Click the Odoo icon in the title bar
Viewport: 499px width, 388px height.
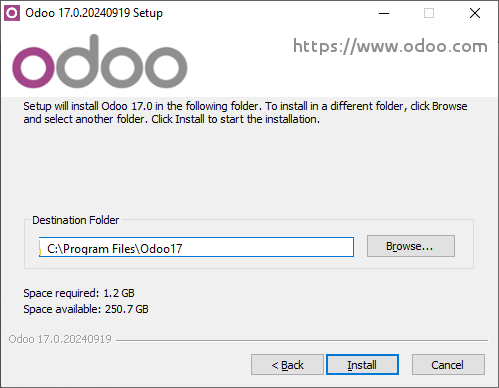tap(12, 13)
